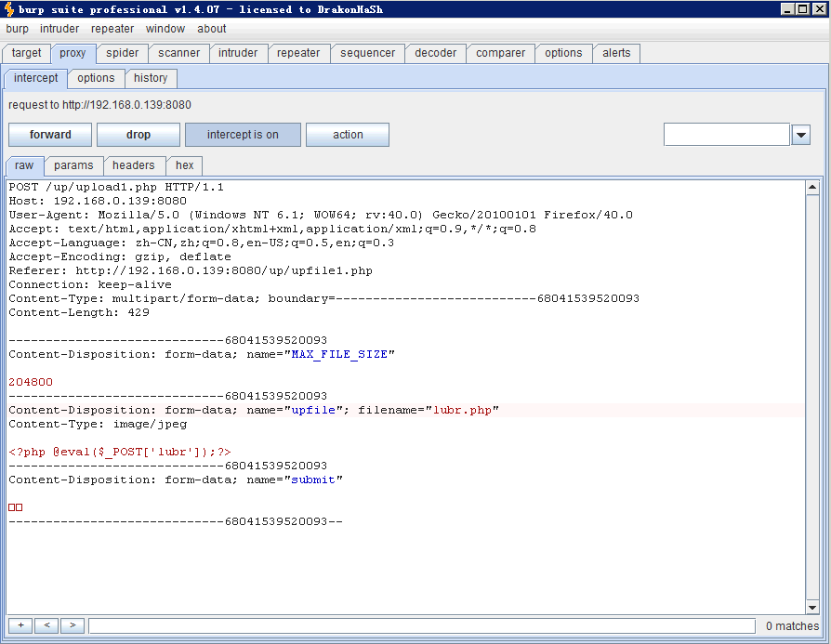
Task: Click the Host header line
Action: 98,201
